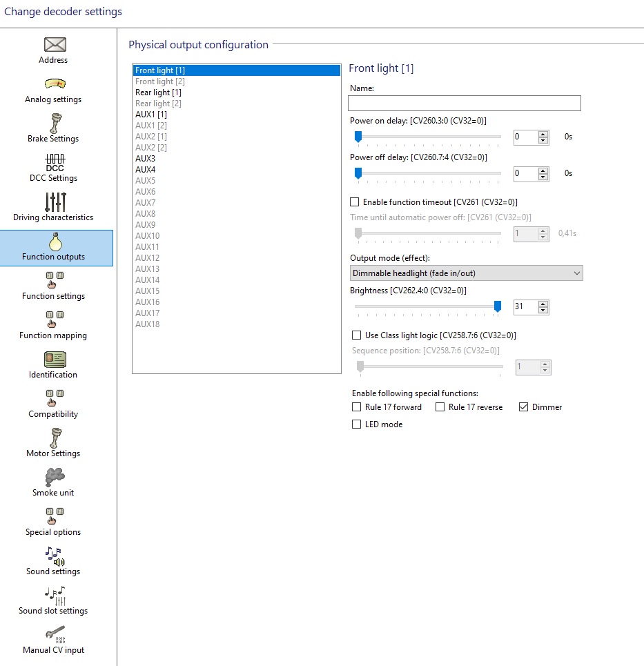Select Rear light [2] in output list

pos(237,104)
